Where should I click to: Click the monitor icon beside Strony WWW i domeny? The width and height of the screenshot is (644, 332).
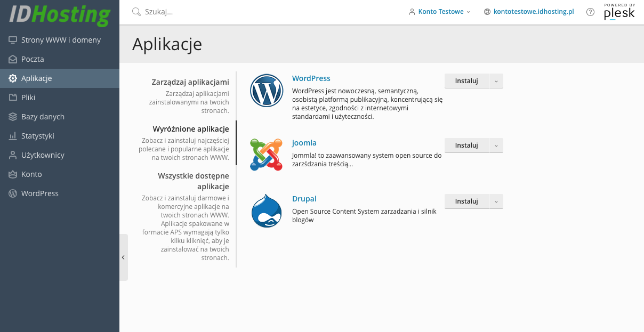[13, 40]
